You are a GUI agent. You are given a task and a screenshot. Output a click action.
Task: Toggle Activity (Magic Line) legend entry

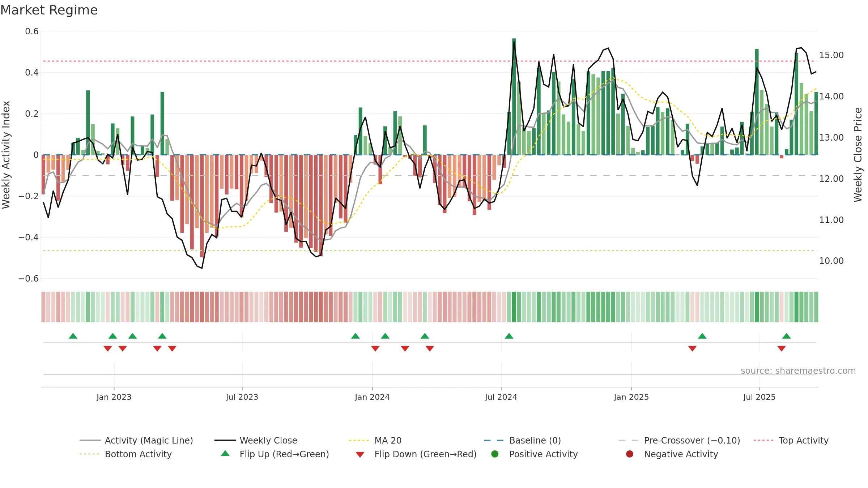click(x=136, y=440)
